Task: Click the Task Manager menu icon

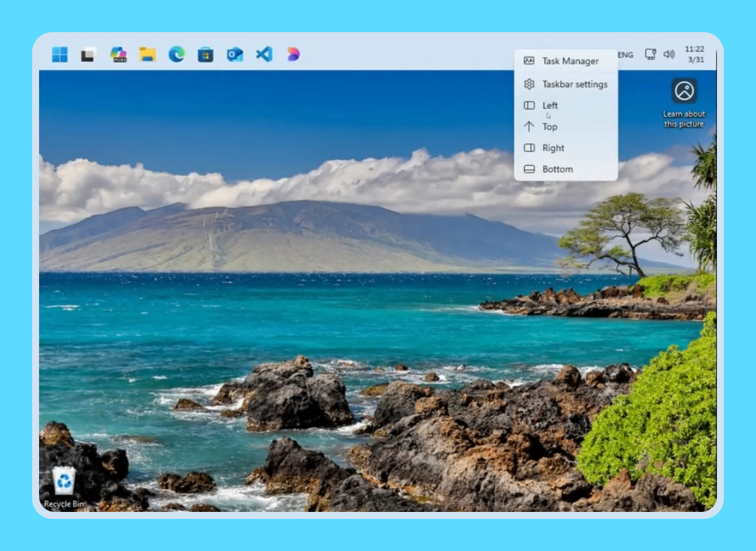Action: [529, 61]
